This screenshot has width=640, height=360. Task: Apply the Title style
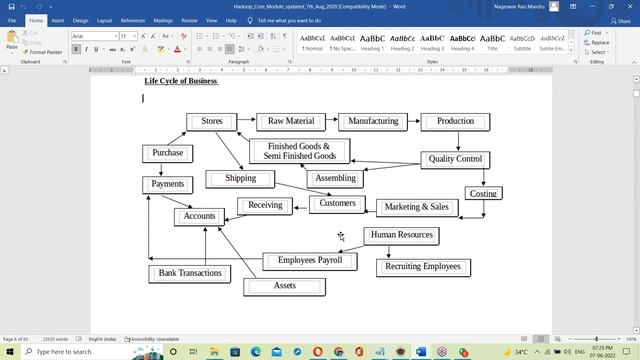[x=492, y=42]
